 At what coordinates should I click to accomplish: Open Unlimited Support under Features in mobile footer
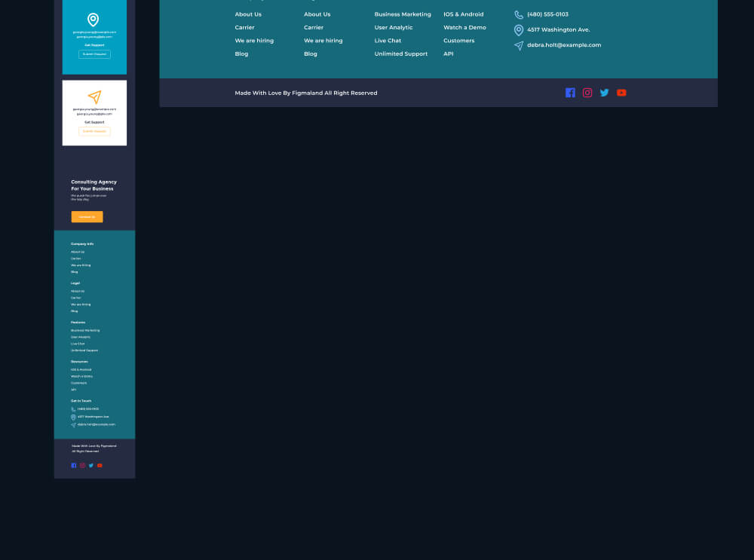point(84,351)
